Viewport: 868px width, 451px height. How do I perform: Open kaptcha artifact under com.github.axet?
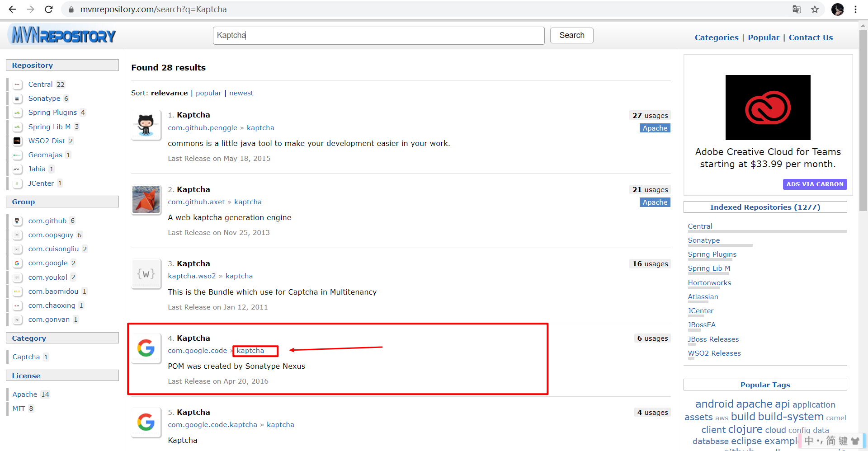(248, 202)
